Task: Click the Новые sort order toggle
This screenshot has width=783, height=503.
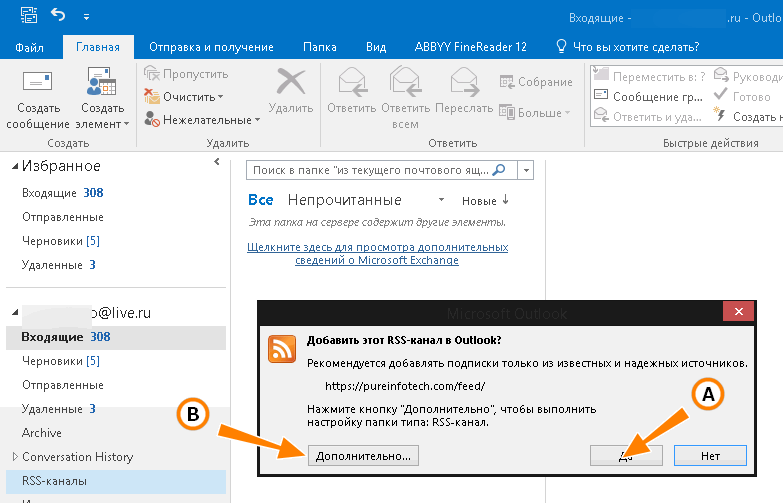Action: pyautogui.click(x=485, y=201)
